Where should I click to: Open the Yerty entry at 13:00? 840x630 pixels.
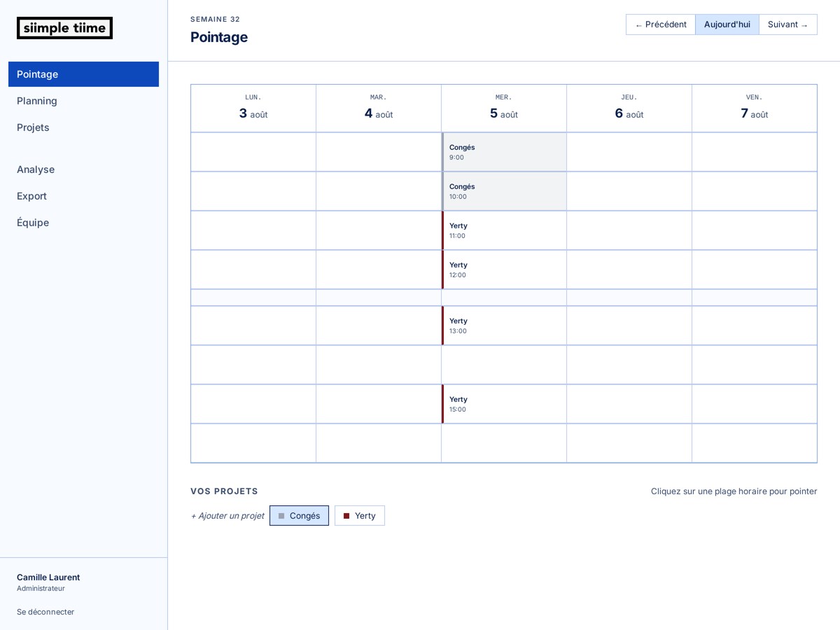coord(504,325)
